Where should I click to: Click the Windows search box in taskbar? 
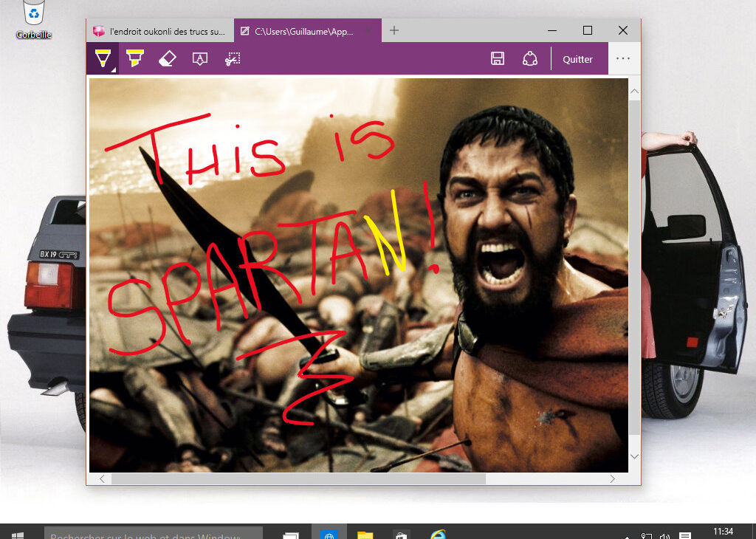tap(153, 534)
